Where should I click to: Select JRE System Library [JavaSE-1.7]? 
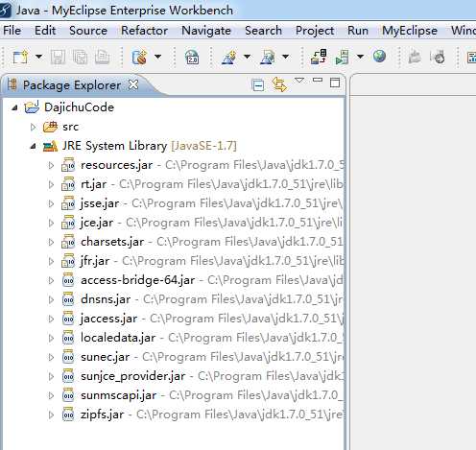pos(150,146)
